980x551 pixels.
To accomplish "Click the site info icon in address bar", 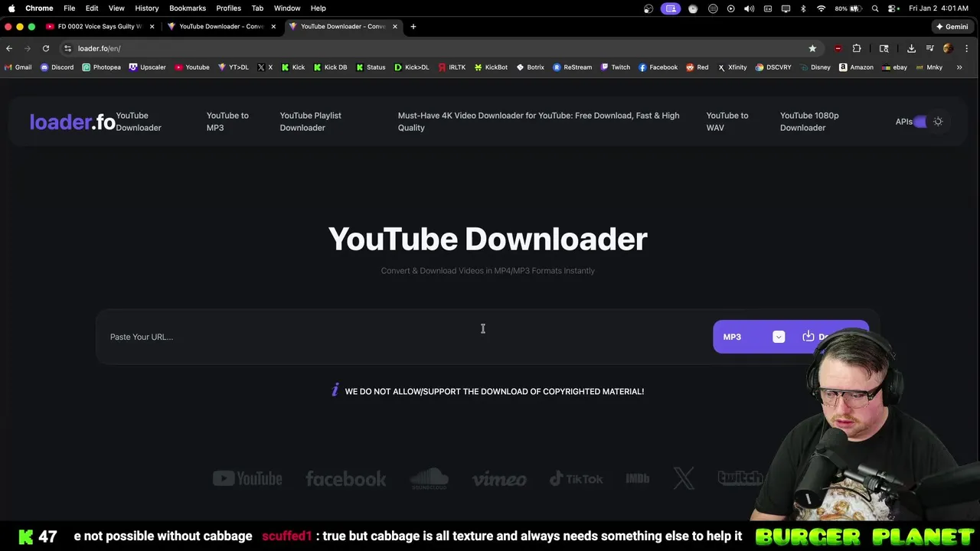I will tap(67, 48).
